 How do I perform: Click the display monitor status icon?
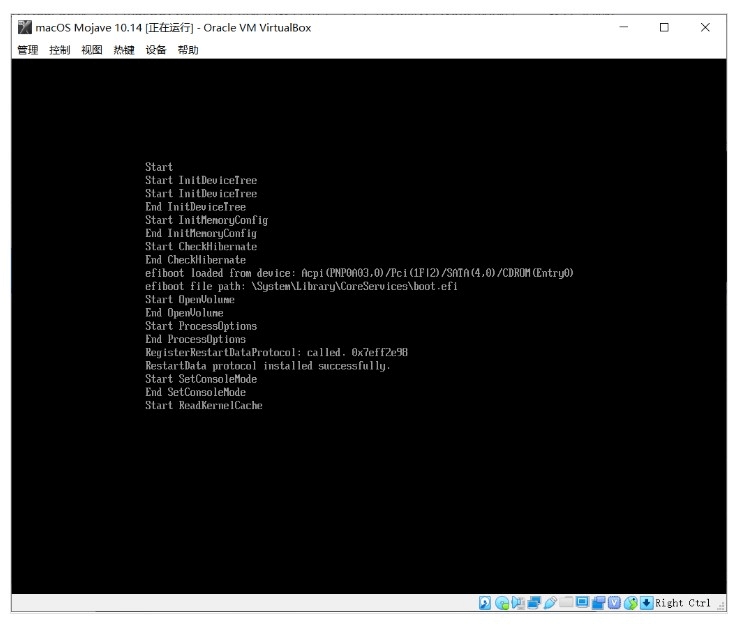coord(582,603)
